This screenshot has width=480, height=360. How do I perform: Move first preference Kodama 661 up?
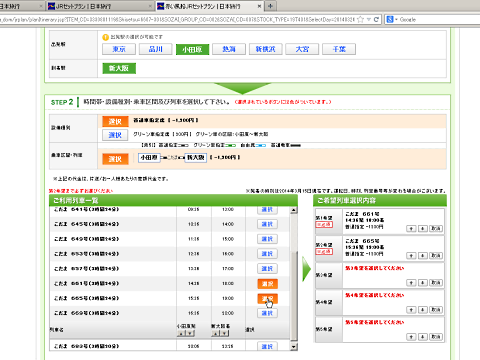[411, 229]
